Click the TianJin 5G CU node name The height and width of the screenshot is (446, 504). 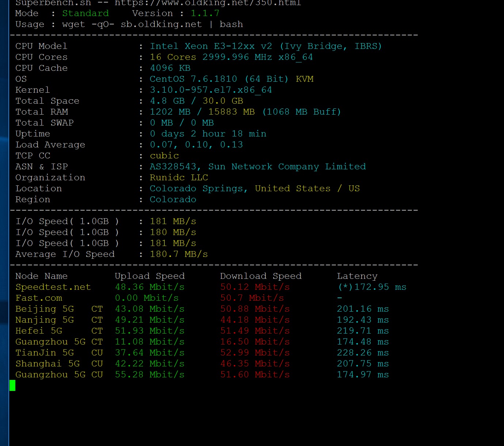(x=59, y=353)
